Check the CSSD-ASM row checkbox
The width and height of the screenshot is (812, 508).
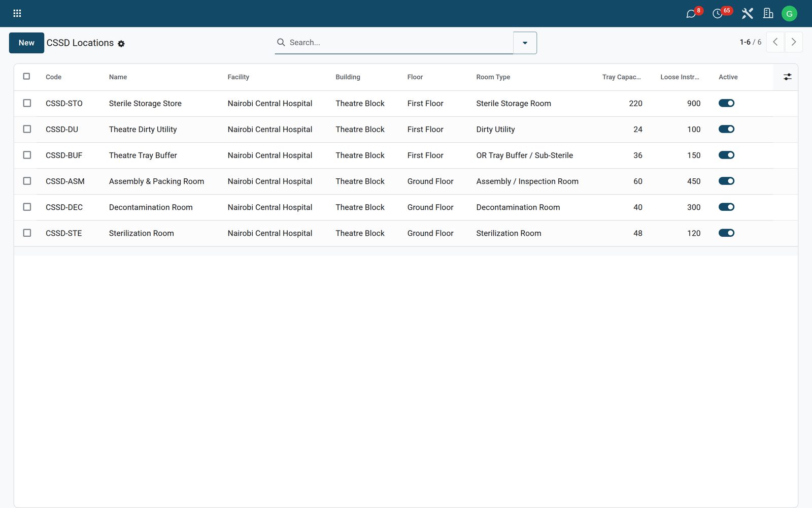click(x=27, y=181)
